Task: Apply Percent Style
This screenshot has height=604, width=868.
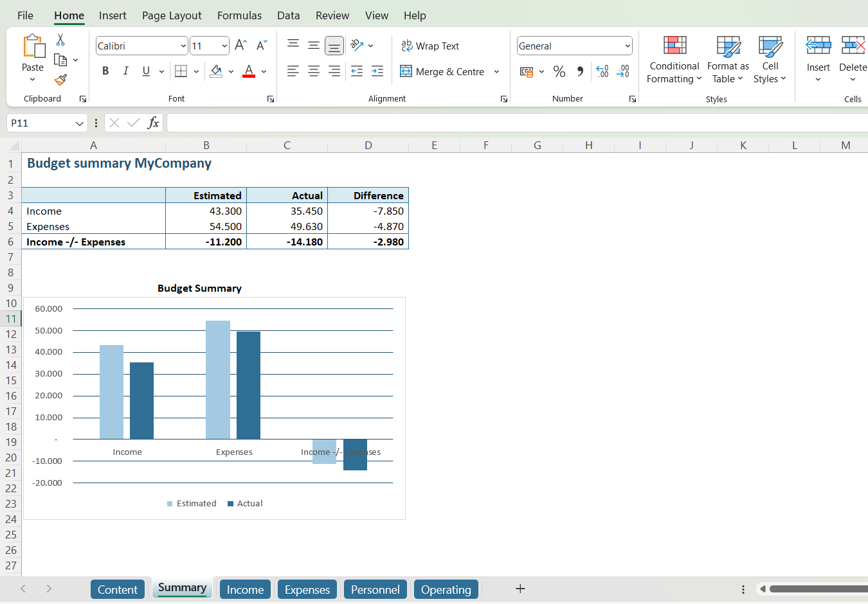Action: click(x=559, y=71)
